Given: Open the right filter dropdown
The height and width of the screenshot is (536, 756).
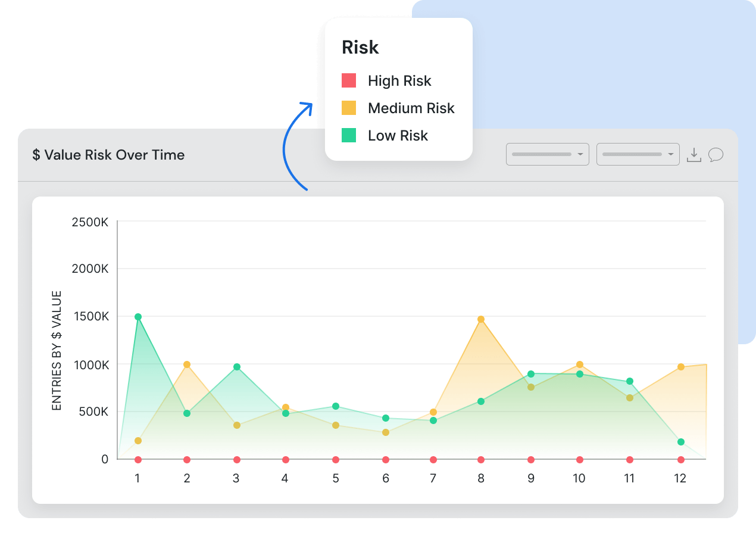Looking at the screenshot, I should tap(638, 154).
